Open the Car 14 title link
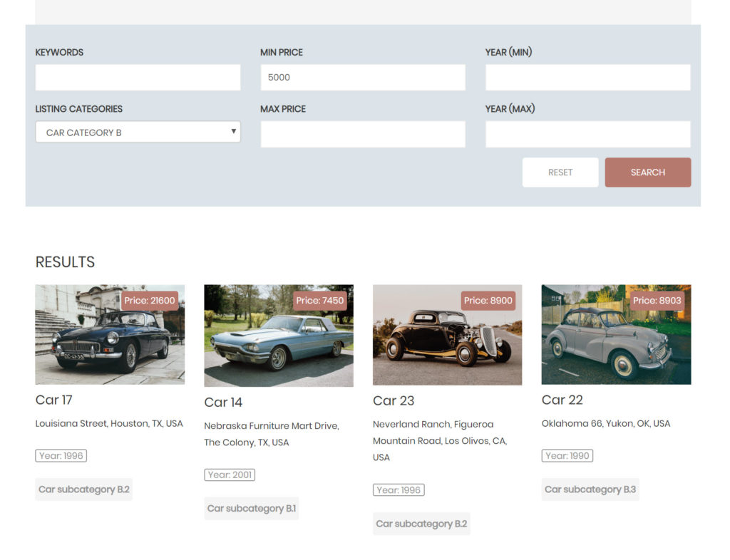 click(x=223, y=403)
